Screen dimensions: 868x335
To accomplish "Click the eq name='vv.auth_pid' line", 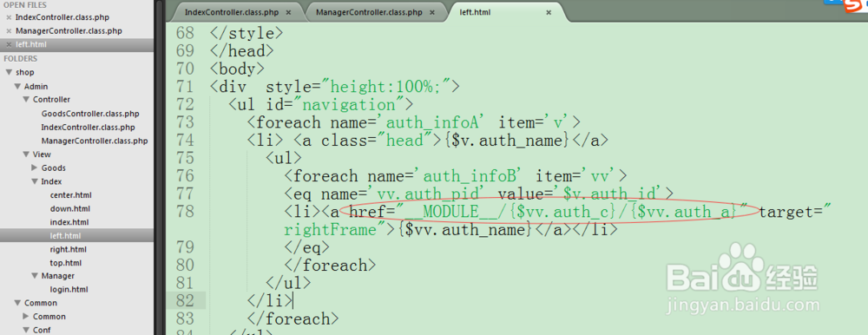I will (478, 194).
